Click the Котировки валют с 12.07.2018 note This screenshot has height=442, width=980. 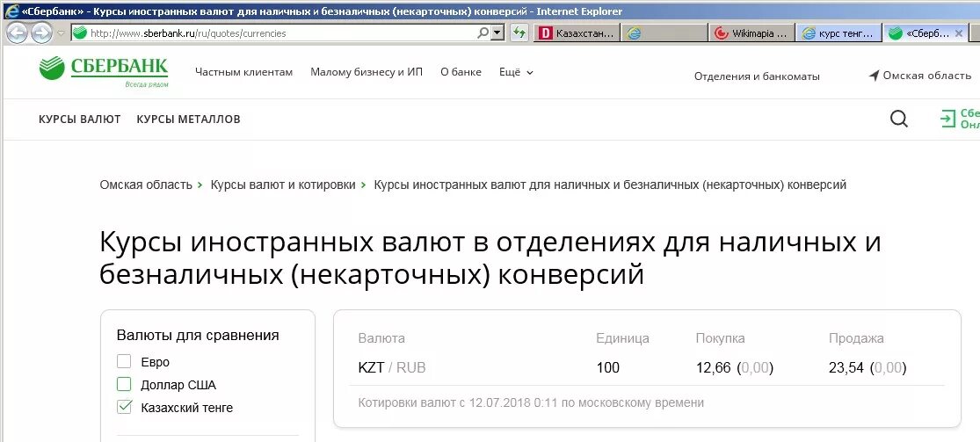coord(531,402)
